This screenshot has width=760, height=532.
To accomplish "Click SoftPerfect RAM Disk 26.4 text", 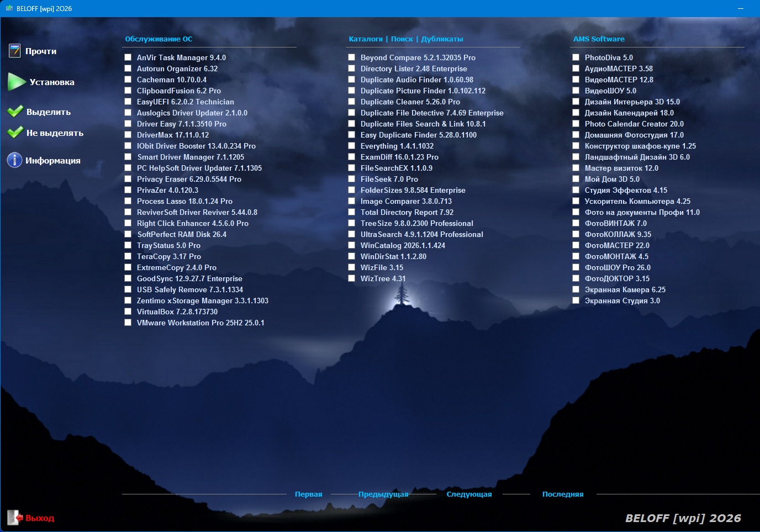I will pos(182,234).
